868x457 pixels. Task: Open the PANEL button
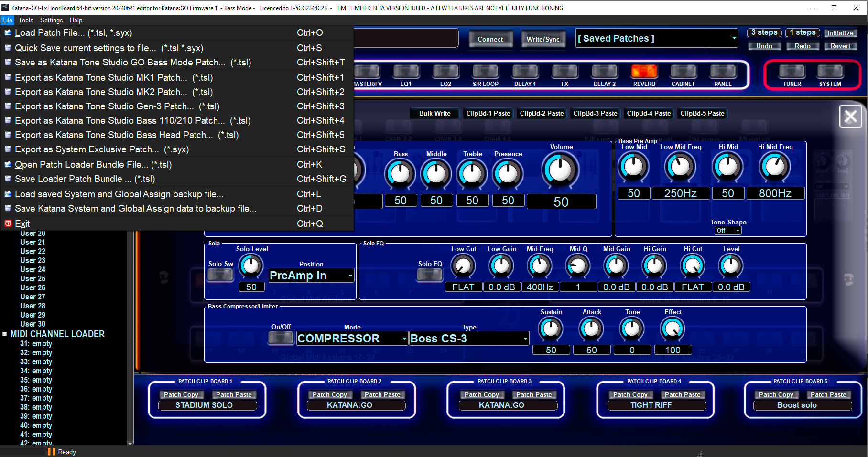coord(723,72)
